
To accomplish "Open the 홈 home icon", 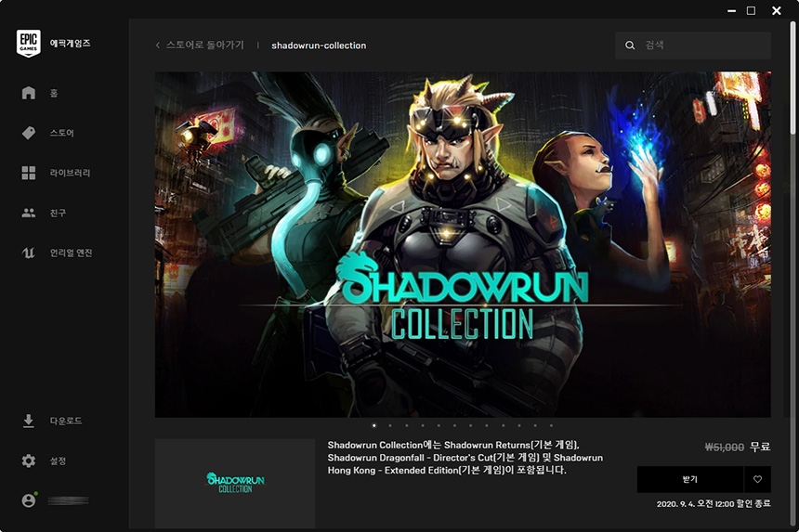I will point(29,93).
